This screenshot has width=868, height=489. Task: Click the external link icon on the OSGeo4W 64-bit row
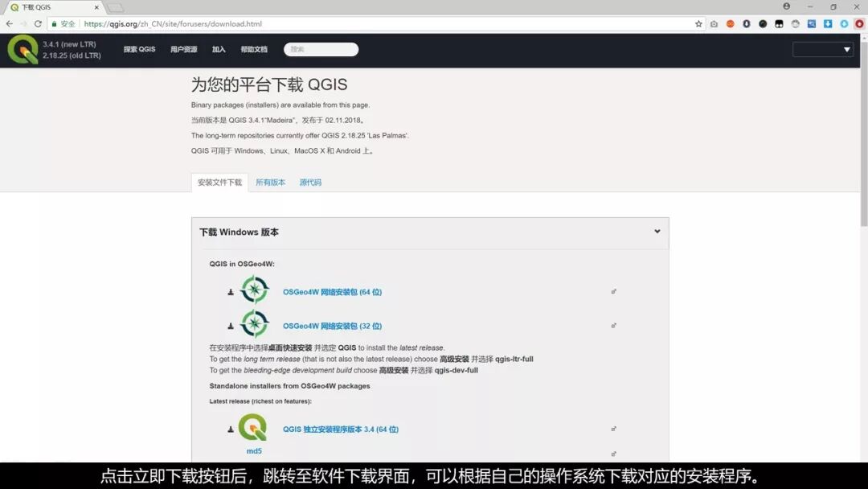613,291
